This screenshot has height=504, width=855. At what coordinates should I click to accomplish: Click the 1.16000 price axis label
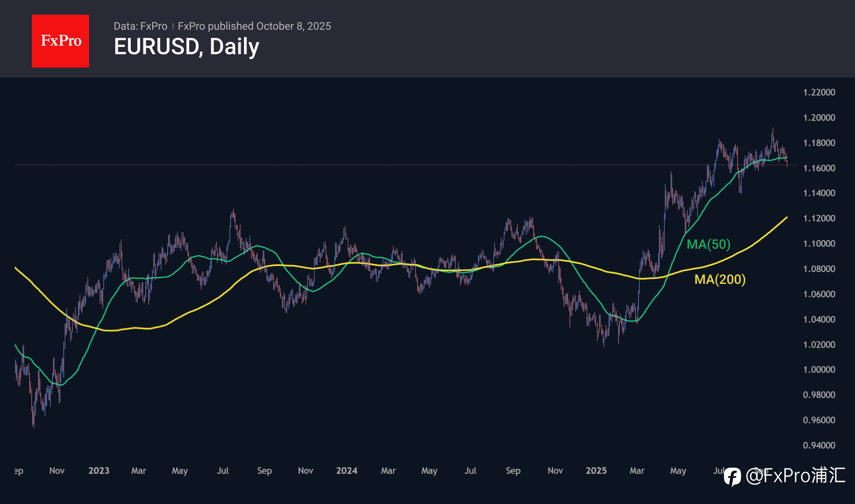[x=819, y=168]
